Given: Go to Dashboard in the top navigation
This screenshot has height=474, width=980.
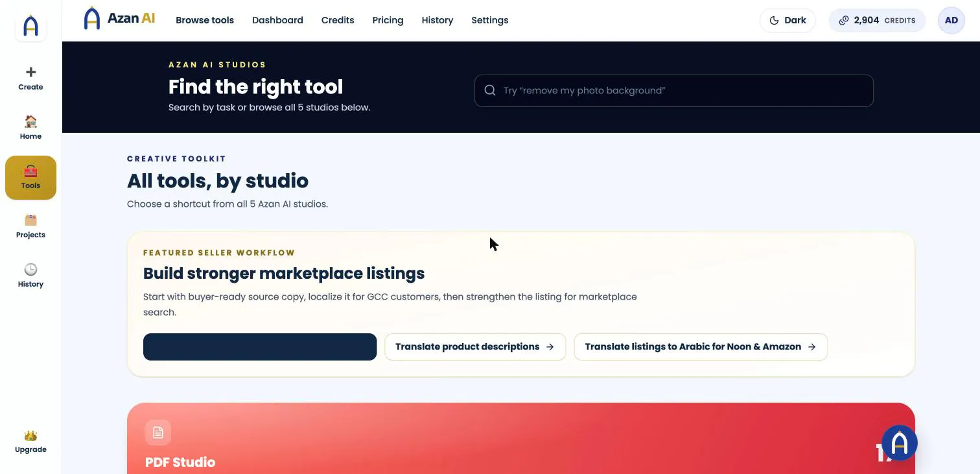Looking at the screenshot, I should (277, 20).
